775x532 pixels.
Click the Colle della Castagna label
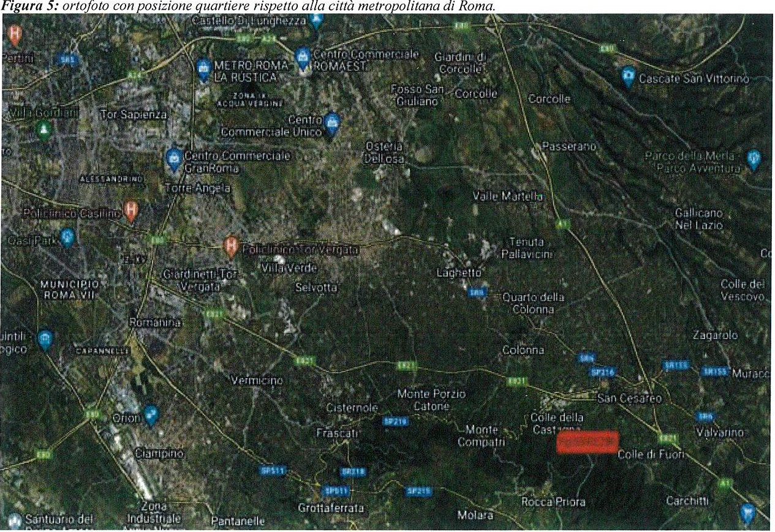(557, 424)
